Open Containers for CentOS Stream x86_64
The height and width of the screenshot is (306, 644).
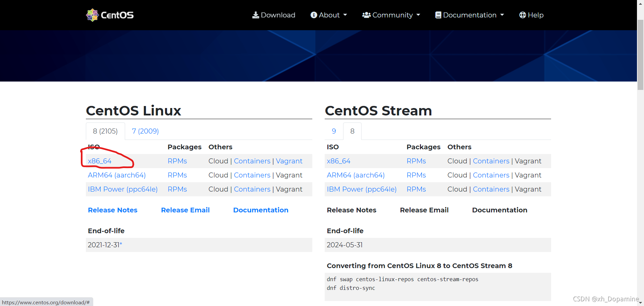pyautogui.click(x=491, y=161)
